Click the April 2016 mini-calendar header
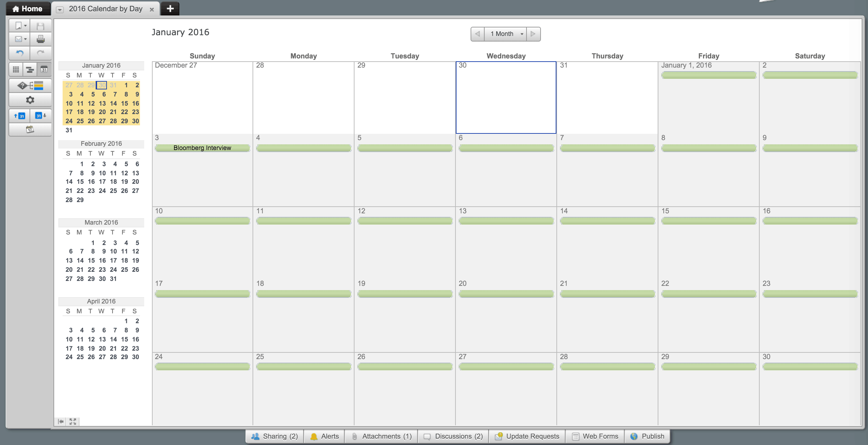The image size is (868, 445). tap(101, 301)
